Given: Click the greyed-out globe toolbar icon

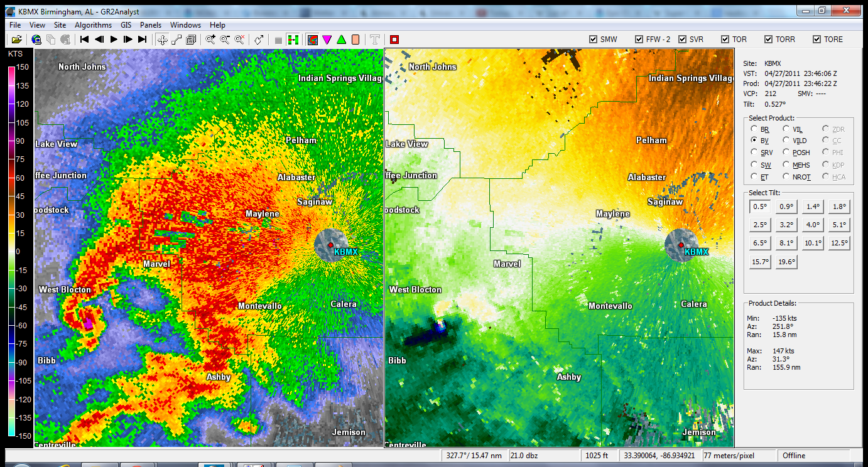Looking at the screenshot, I should 65,40.
